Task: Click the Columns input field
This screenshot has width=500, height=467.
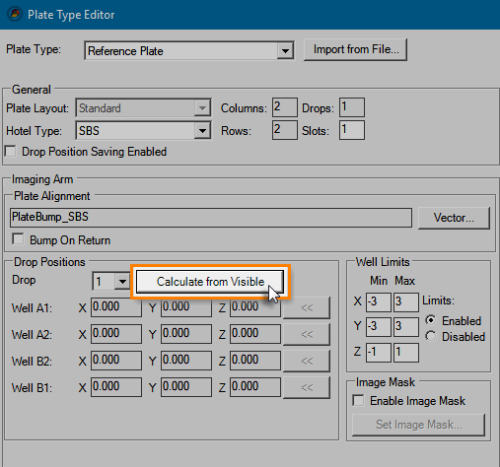Action: [285, 107]
